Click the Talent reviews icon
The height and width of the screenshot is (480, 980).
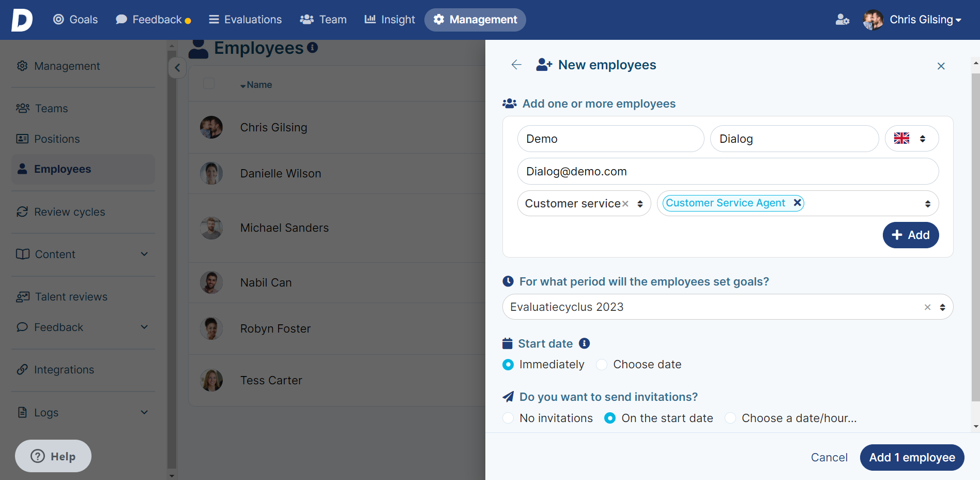[23, 296]
